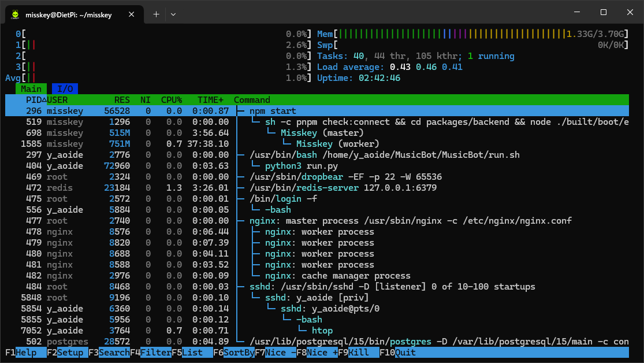644x363 pixels.
Task: Open the new tab profile dropdown
Action: pos(173,14)
